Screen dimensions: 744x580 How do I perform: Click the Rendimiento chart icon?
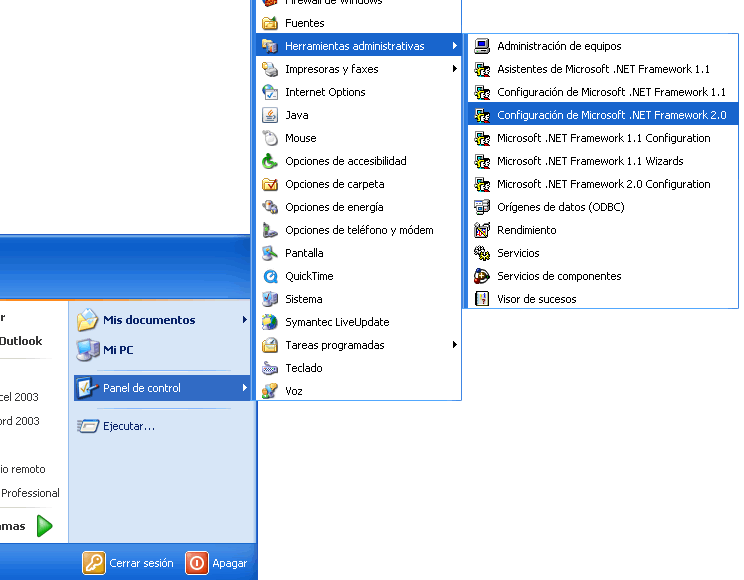(482, 230)
